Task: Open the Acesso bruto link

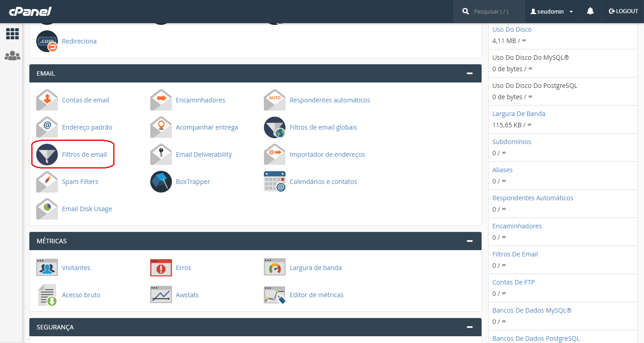Action: [81, 295]
